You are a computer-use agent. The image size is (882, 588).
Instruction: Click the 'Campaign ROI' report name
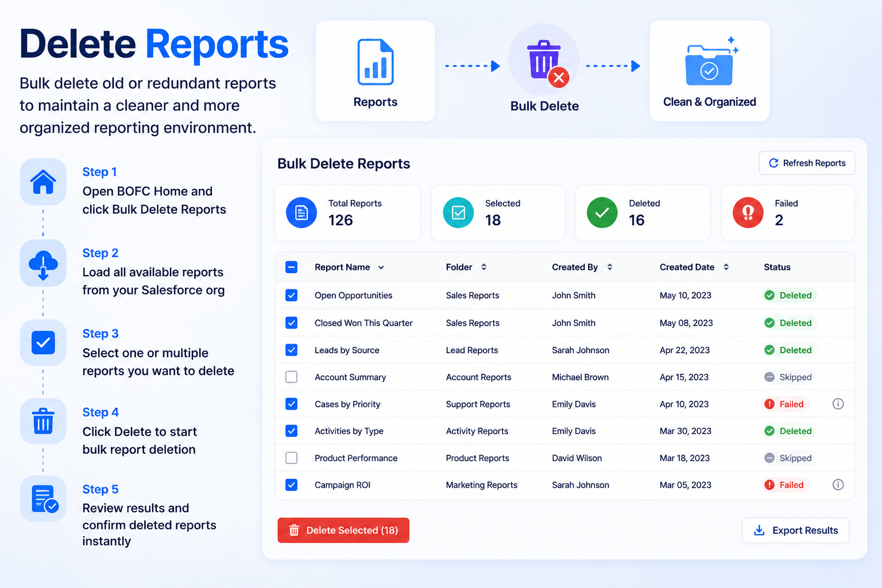click(x=342, y=485)
